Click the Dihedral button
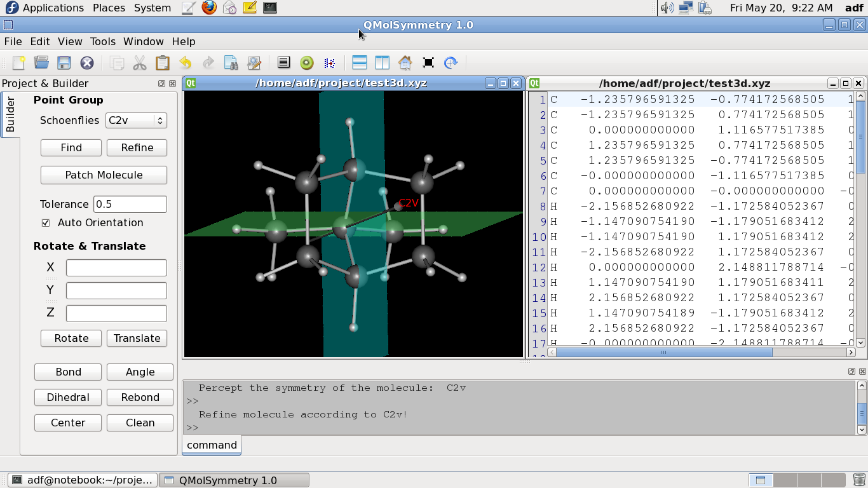 68,397
